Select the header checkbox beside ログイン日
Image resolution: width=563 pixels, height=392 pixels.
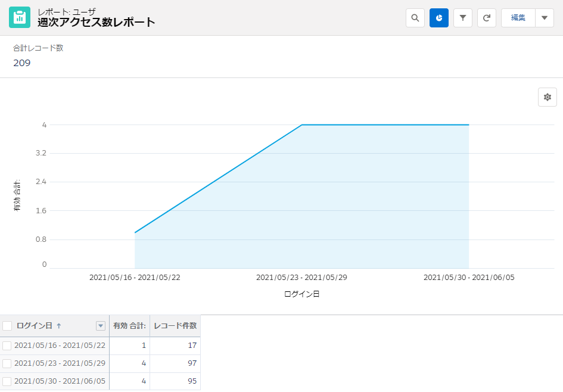pos(8,326)
